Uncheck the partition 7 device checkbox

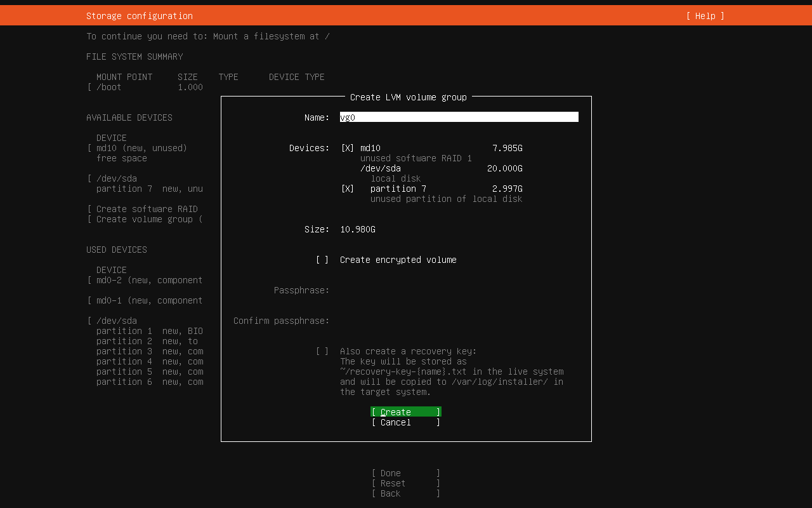pos(348,189)
